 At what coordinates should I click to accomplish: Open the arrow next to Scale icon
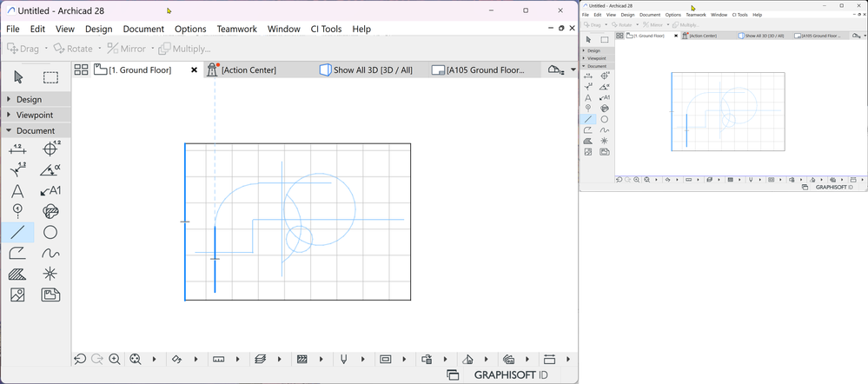237,359
